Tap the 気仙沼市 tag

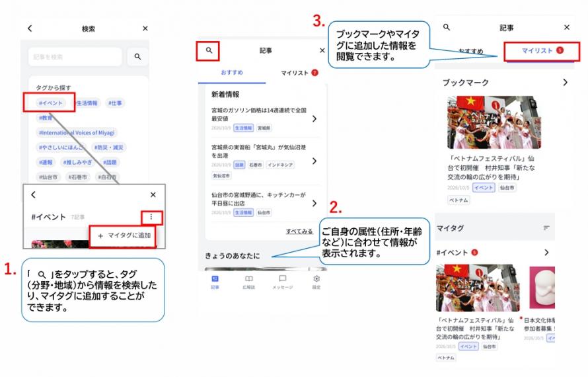point(221,175)
